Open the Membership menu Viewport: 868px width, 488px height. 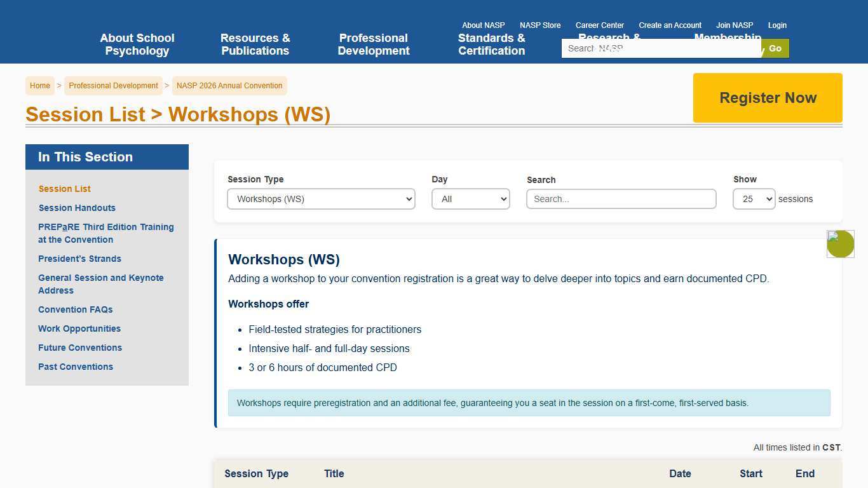(728, 37)
